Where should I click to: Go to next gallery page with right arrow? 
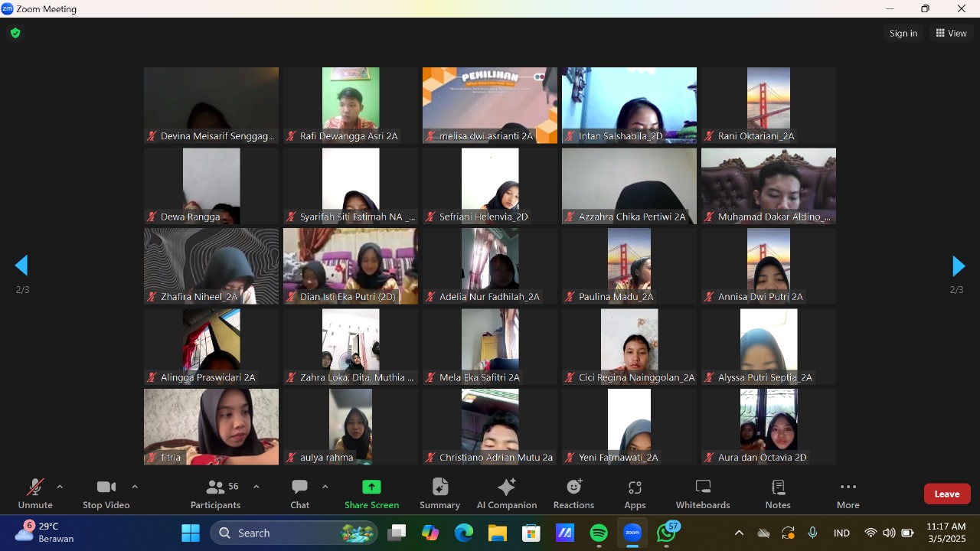[958, 266]
